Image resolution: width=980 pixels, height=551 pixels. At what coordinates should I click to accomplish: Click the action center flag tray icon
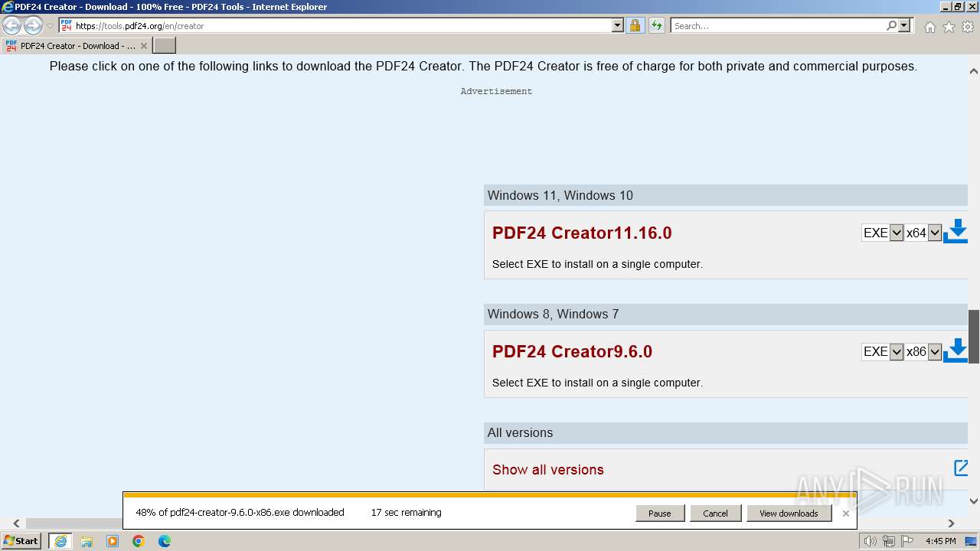click(x=906, y=541)
